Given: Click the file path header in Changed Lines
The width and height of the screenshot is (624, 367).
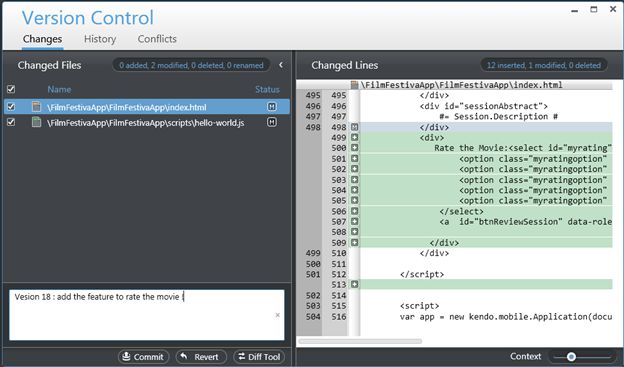Looking at the screenshot, I should 461,84.
